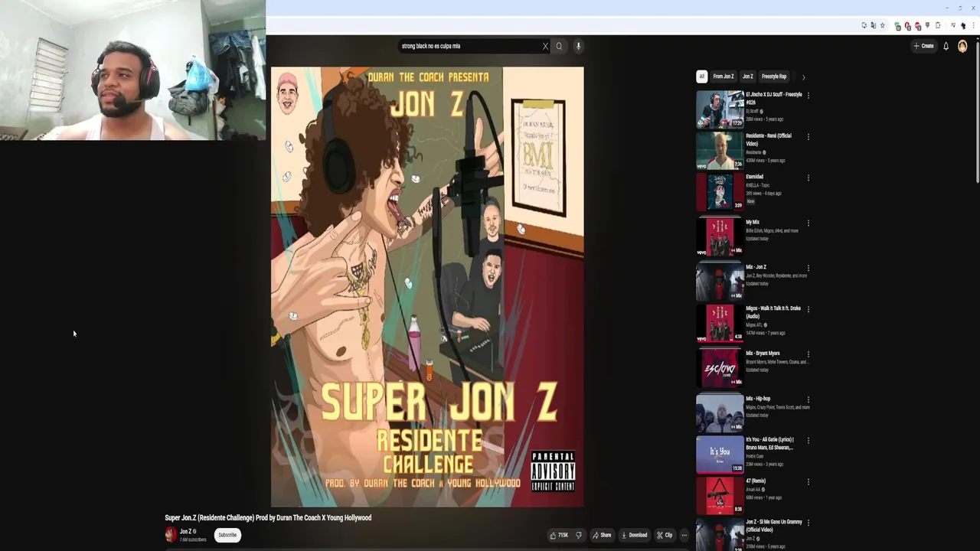This screenshot has height=551, width=980.
Task: Open the 47 (Remix) video thumbnail
Action: pyautogui.click(x=720, y=495)
